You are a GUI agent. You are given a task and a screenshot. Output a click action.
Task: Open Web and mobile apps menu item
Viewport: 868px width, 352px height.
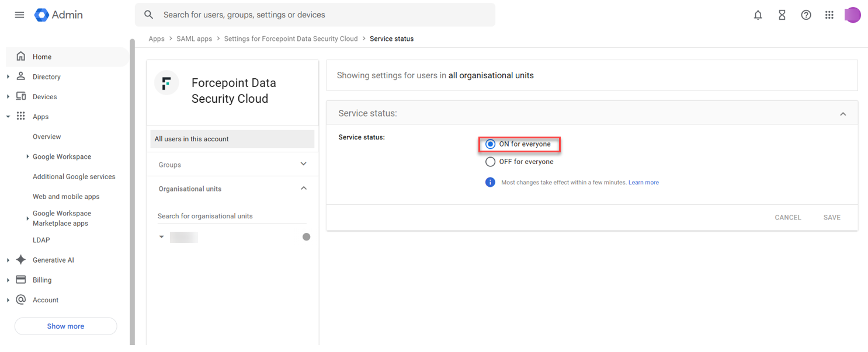pyautogui.click(x=66, y=197)
